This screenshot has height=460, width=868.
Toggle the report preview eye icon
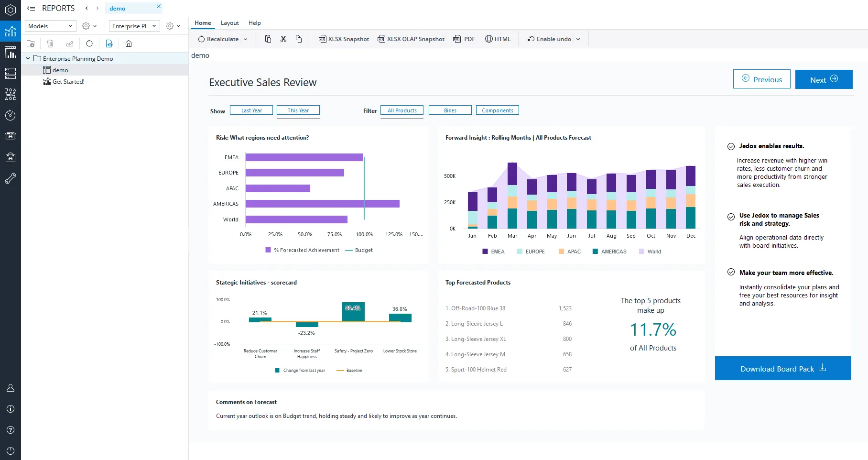109,44
